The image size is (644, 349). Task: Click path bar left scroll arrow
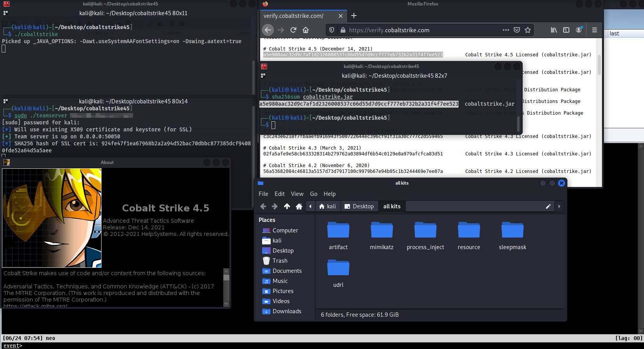310,206
